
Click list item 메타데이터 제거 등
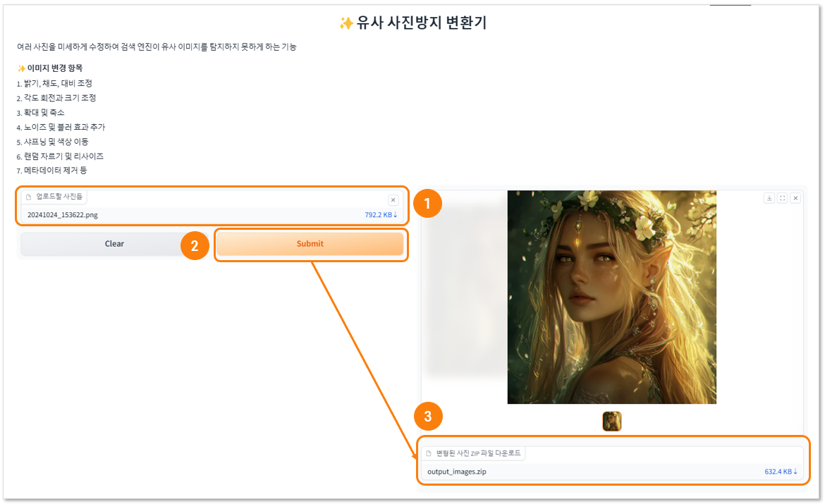point(55,171)
